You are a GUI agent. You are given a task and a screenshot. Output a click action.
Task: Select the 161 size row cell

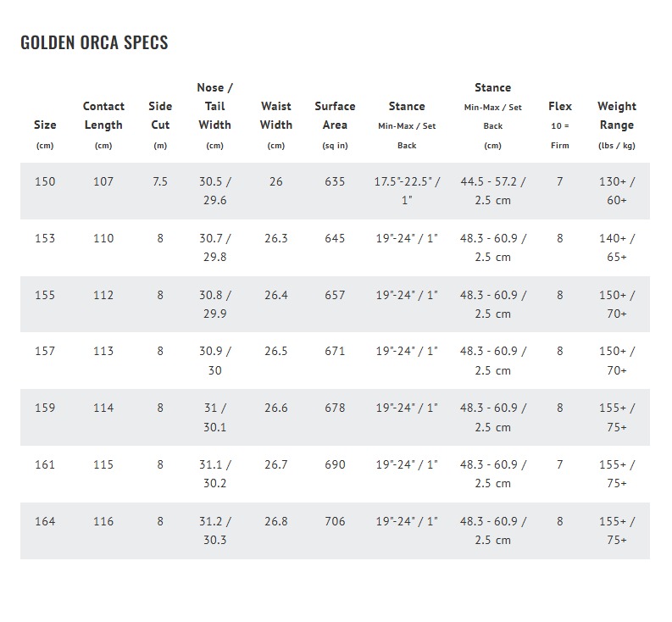[45, 464]
